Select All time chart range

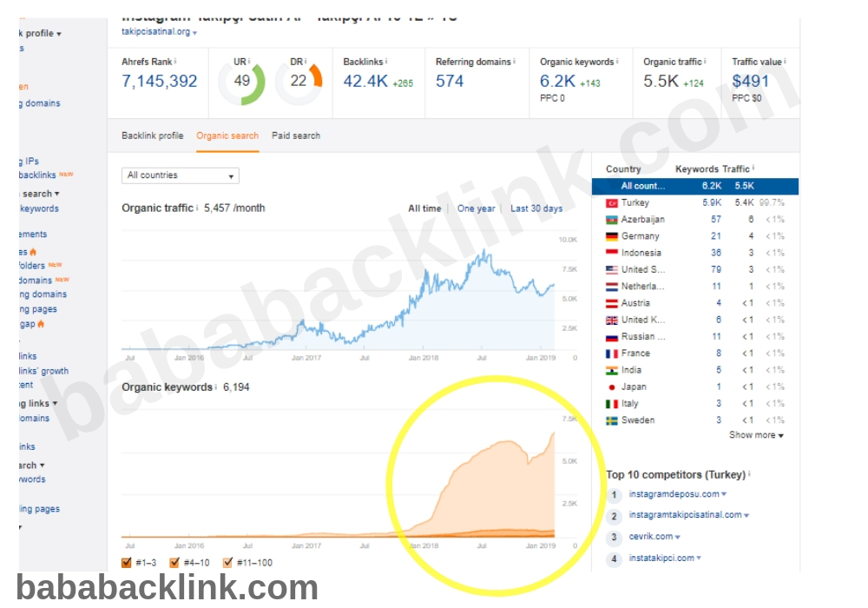(424, 208)
